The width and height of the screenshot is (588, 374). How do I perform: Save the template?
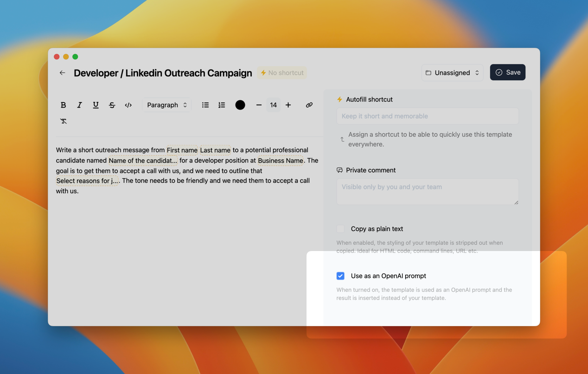(x=507, y=72)
